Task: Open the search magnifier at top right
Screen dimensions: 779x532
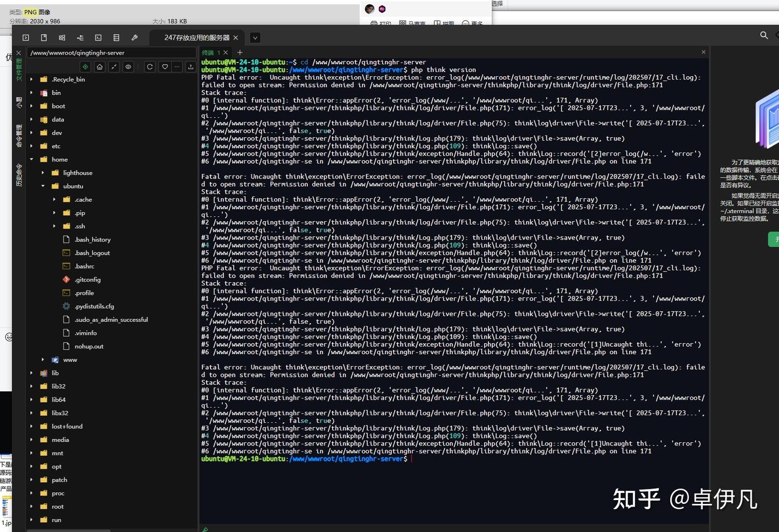Action: [x=764, y=35]
